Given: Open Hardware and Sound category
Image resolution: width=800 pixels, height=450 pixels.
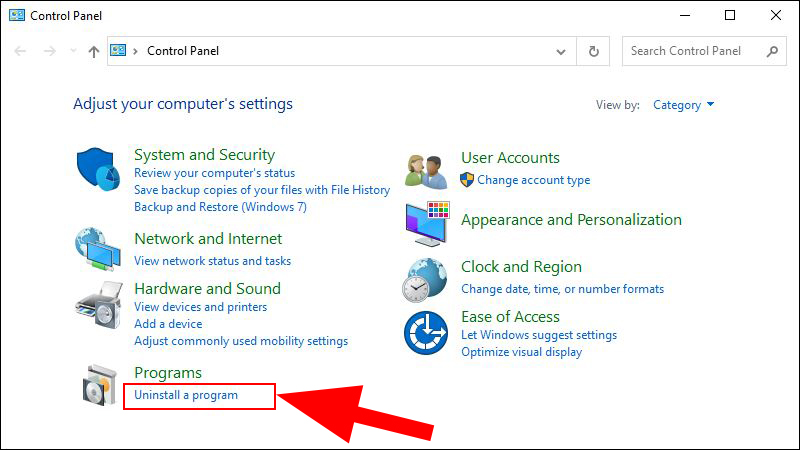Looking at the screenshot, I should tap(208, 289).
